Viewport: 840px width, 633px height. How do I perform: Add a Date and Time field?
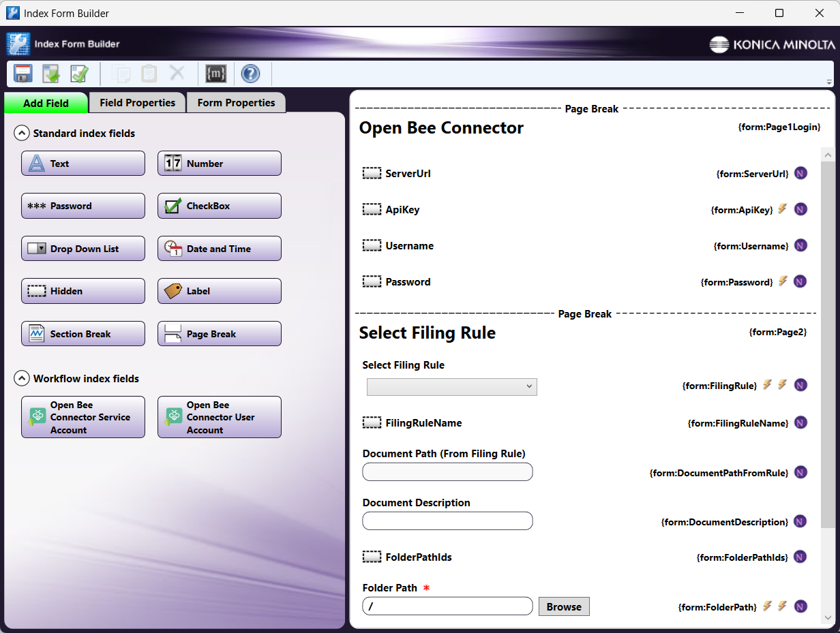(x=219, y=248)
